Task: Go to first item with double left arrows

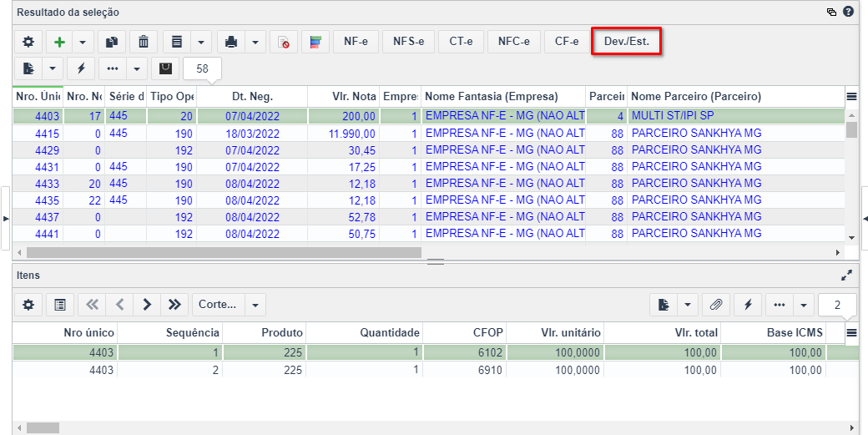Action: [x=92, y=305]
